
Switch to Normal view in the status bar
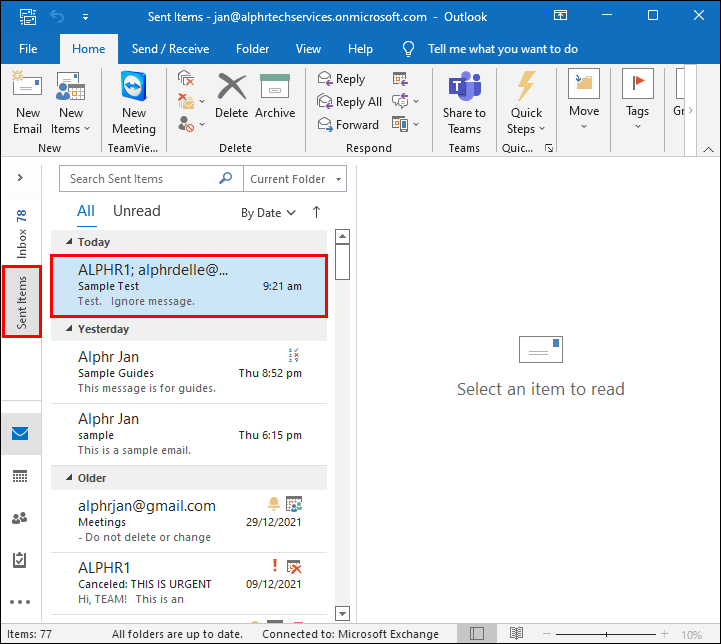tap(477, 634)
